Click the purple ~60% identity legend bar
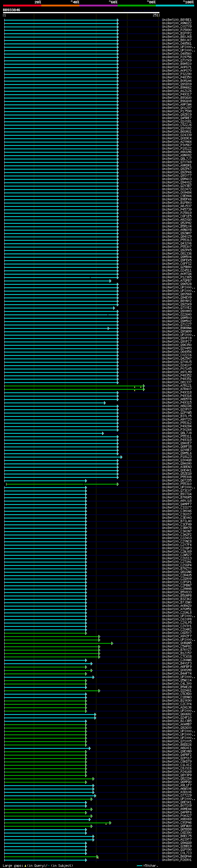The height and width of the screenshot is (868, 197). click(x=99, y=6)
